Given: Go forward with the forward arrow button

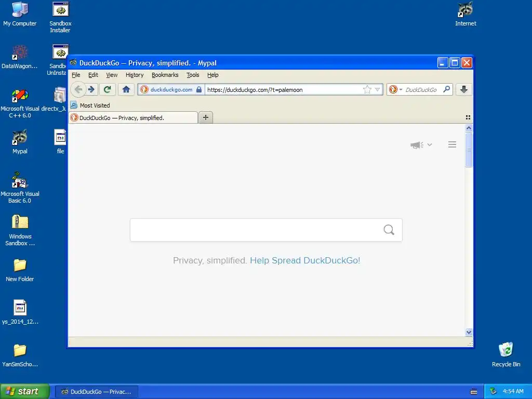Looking at the screenshot, I should tap(91, 89).
